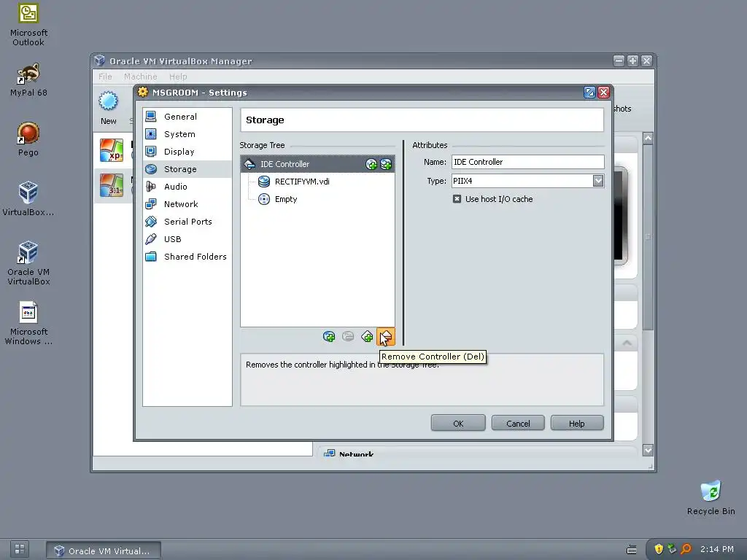Open the controller Type dropdown
Image resolution: width=747 pixels, height=560 pixels.
point(598,181)
